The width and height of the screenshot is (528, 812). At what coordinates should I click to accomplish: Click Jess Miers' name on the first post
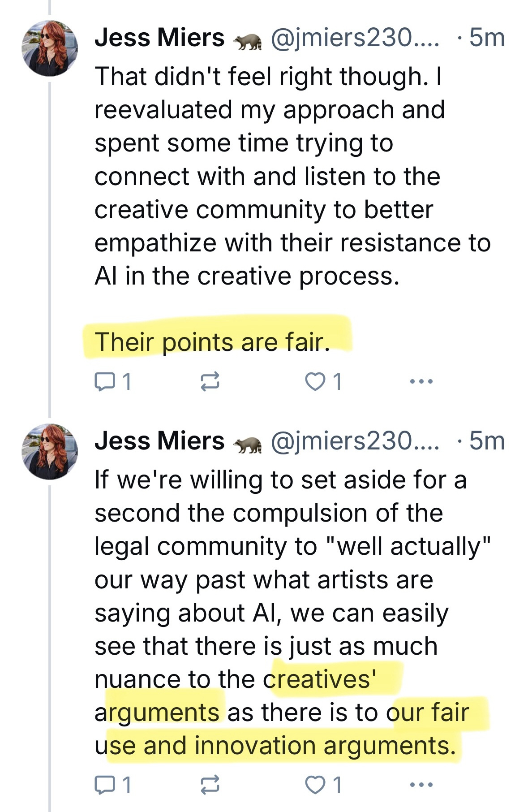tap(159, 38)
